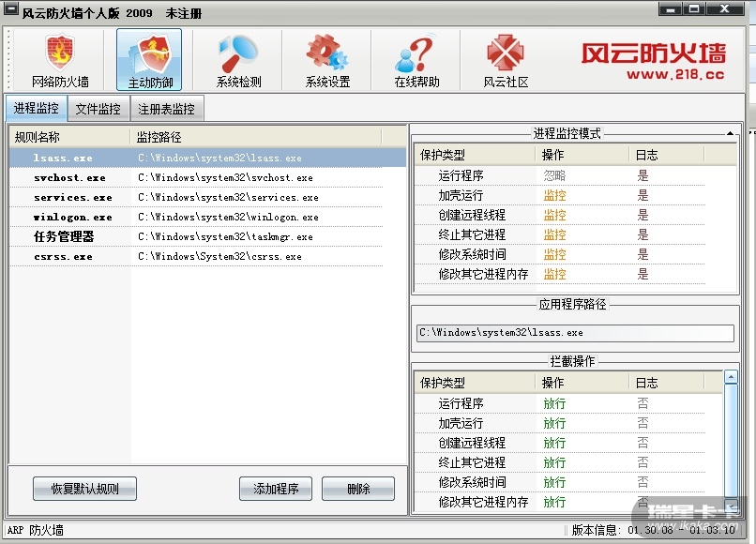
Task: Click up arrow of 拦截操作 scrollbar
Action: tap(731, 377)
